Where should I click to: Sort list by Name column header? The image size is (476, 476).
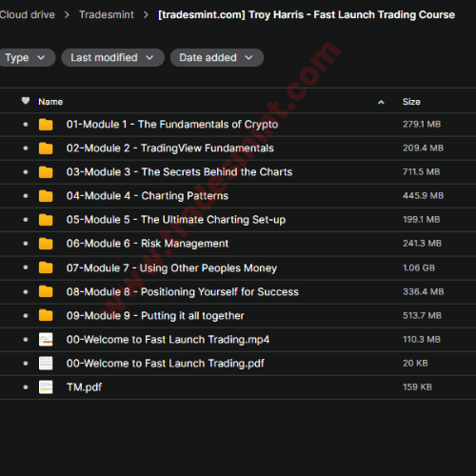(x=50, y=102)
